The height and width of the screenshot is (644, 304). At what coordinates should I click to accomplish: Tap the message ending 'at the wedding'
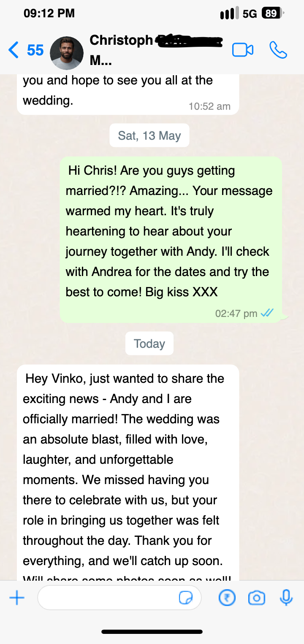point(128,94)
